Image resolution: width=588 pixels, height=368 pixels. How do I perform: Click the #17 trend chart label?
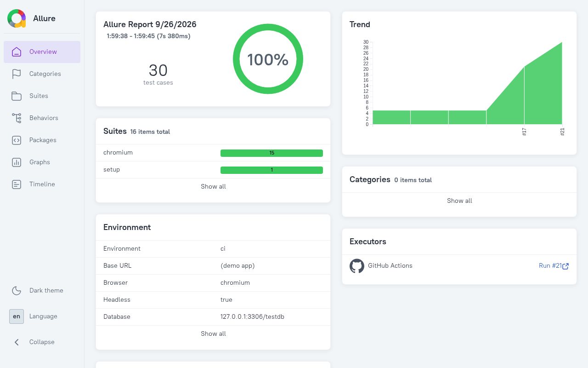pyautogui.click(x=524, y=132)
